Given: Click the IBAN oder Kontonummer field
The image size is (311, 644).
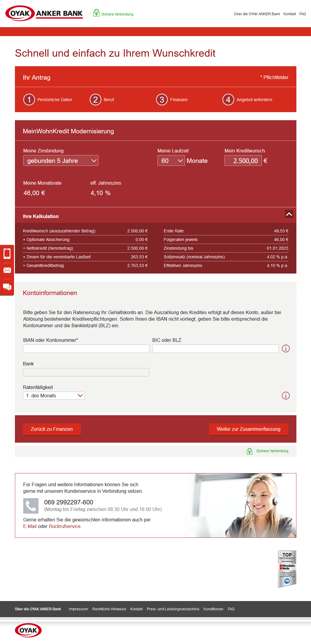Looking at the screenshot, I should click(x=86, y=349).
